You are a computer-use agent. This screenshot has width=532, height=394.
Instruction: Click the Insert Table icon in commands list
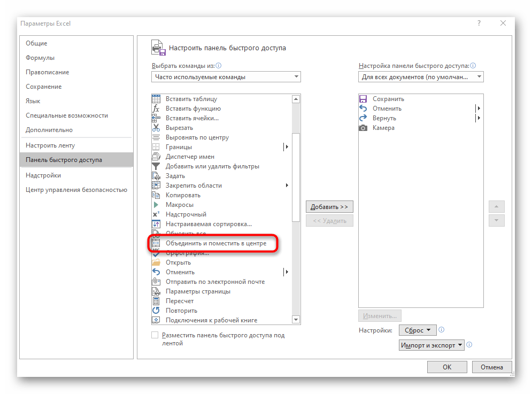pos(156,99)
